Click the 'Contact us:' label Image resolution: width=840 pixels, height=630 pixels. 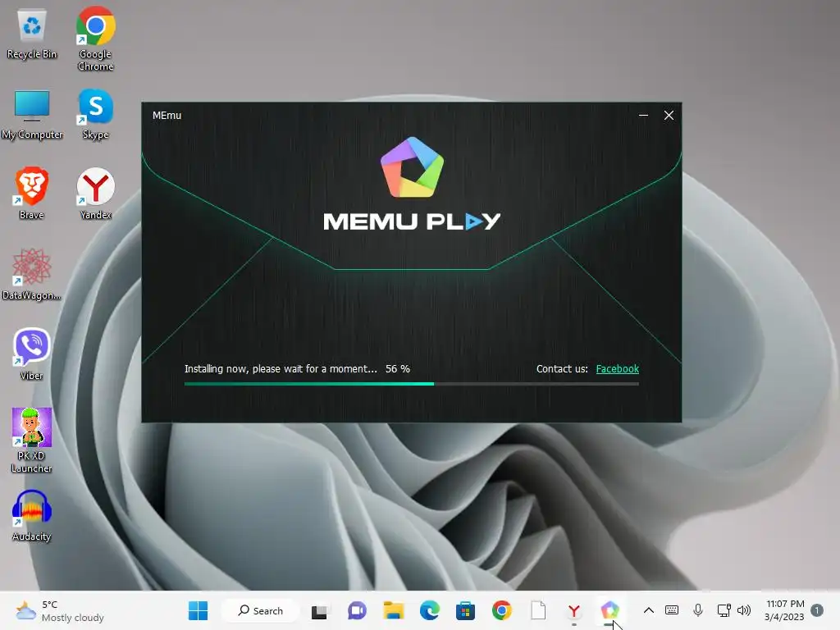click(562, 368)
